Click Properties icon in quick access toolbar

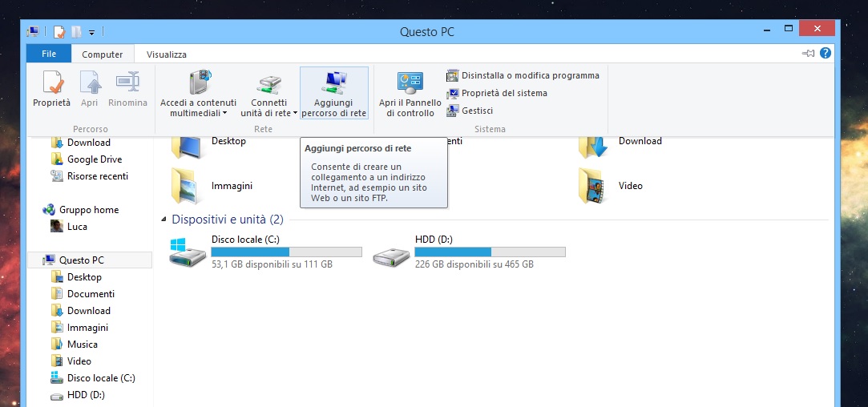(x=59, y=32)
